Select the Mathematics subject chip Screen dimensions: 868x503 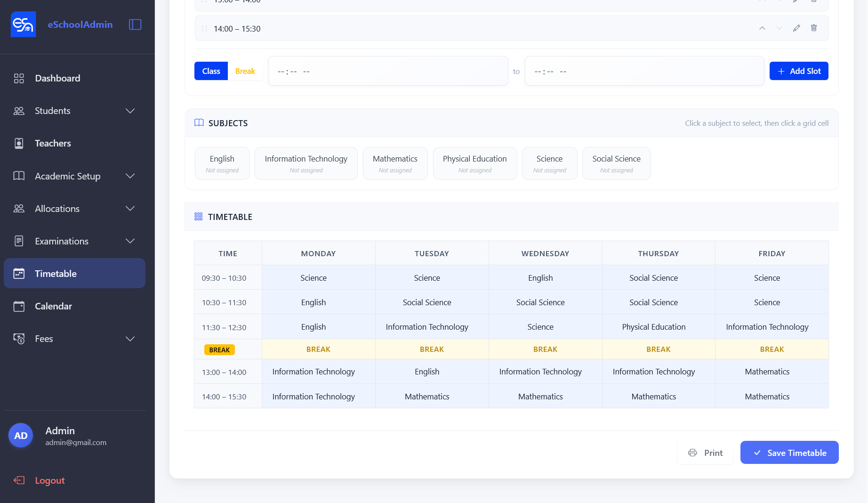pyautogui.click(x=395, y=163)
